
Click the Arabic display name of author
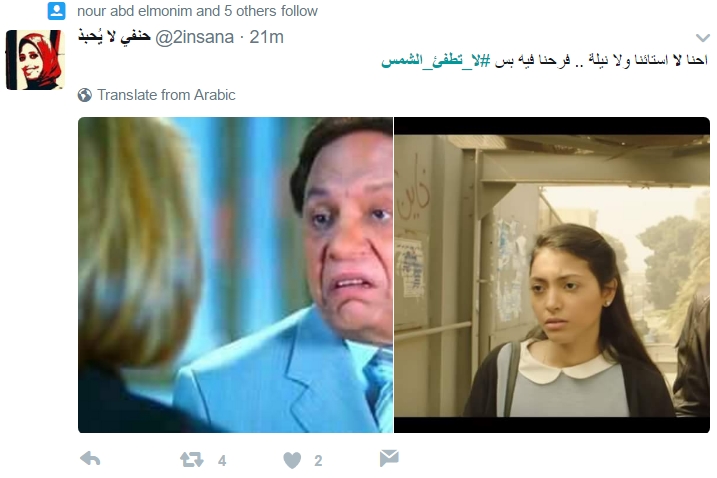point(114,37)
